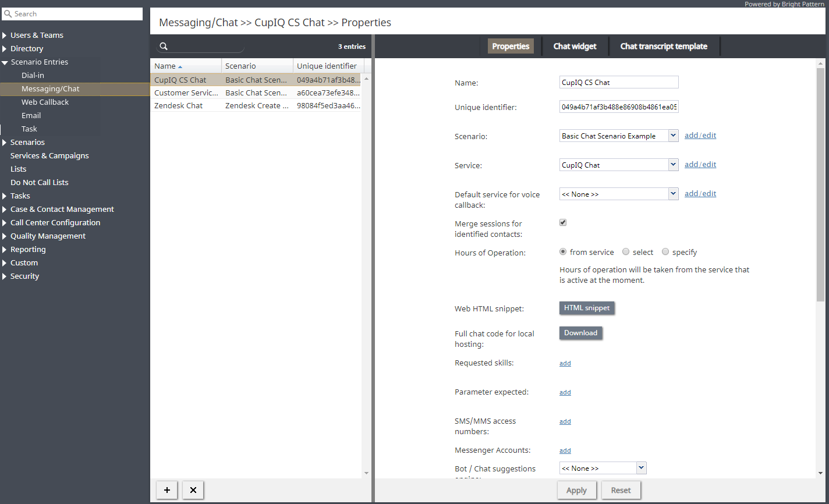This screenshot has width=829, height=504.
Task: Click the sort arrow on Name column
Action: tap(180, 66)
